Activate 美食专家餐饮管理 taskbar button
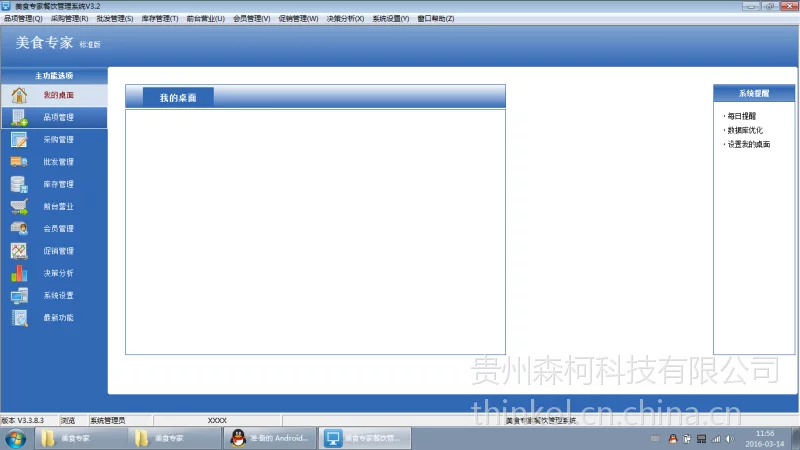The image size is (800, 450). point(365,438)
